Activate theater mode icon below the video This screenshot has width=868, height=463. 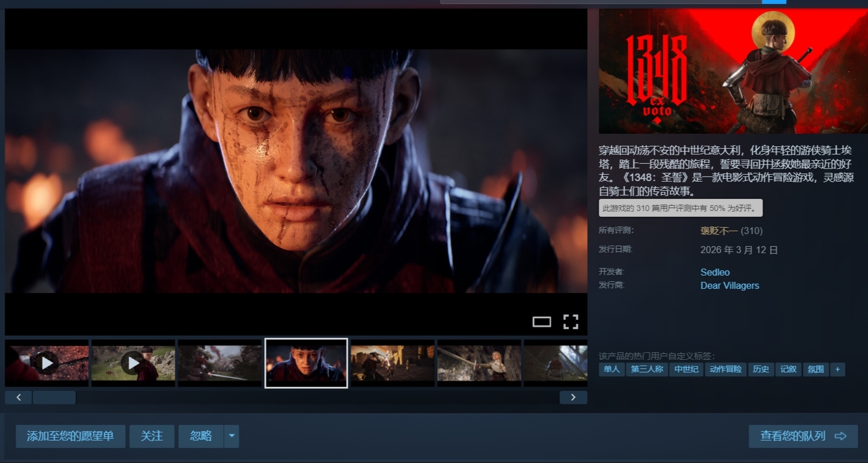coord(542,321)
